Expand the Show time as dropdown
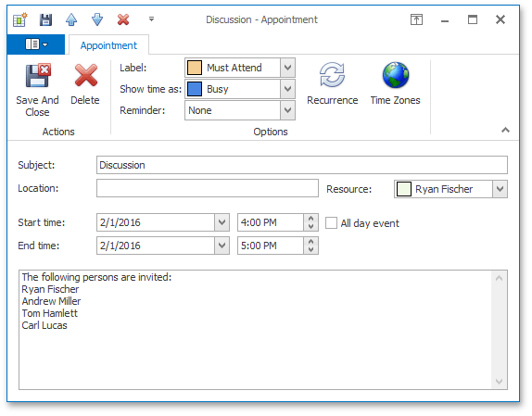532x416 pixels. pos(287,89)
